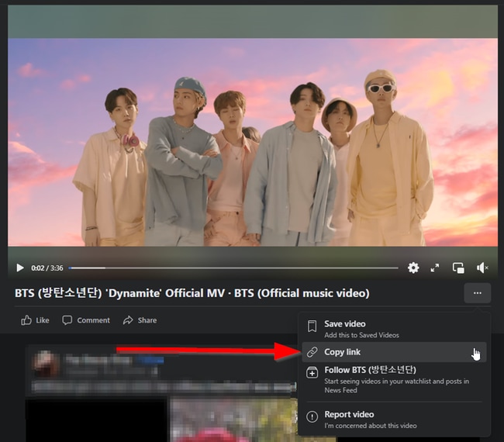Viewport: 504px width, 442px height.
Task: Click the video frame
Action: coord(253,142)
